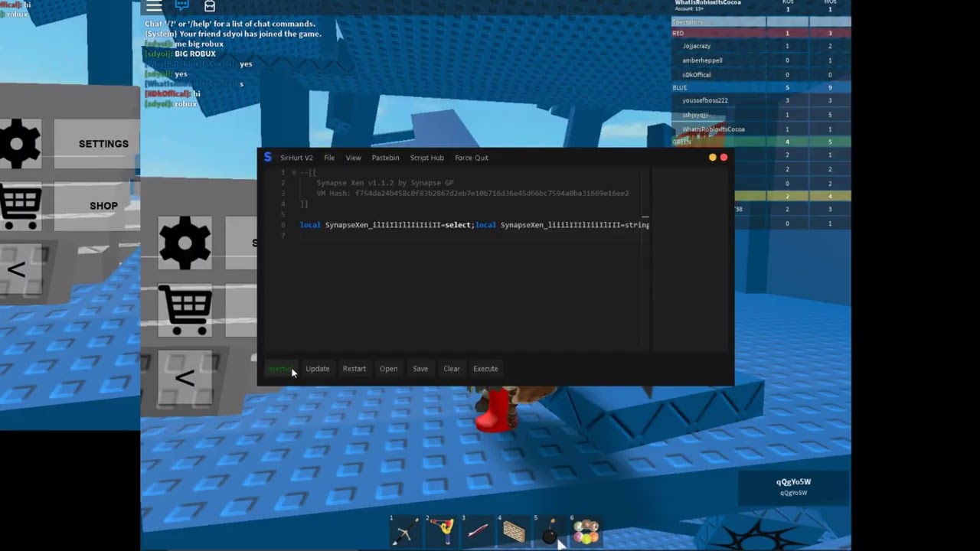Screen dimensions: 980x551
Task: Open the Roblox chat bubble icon
Action: pyautogui.click(x=182, y=5)
